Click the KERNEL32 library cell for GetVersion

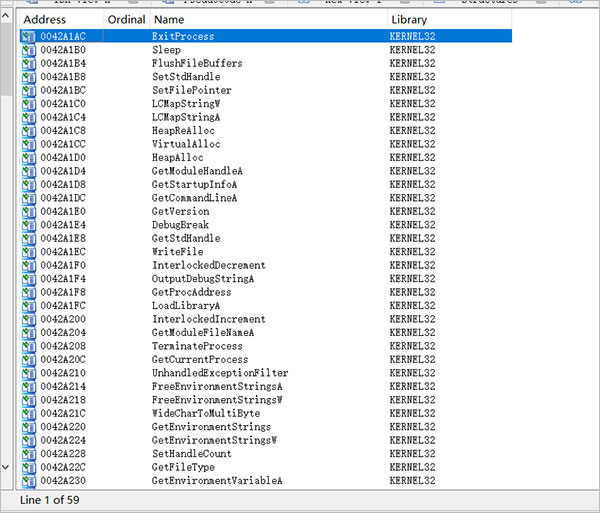pos(410,212)
